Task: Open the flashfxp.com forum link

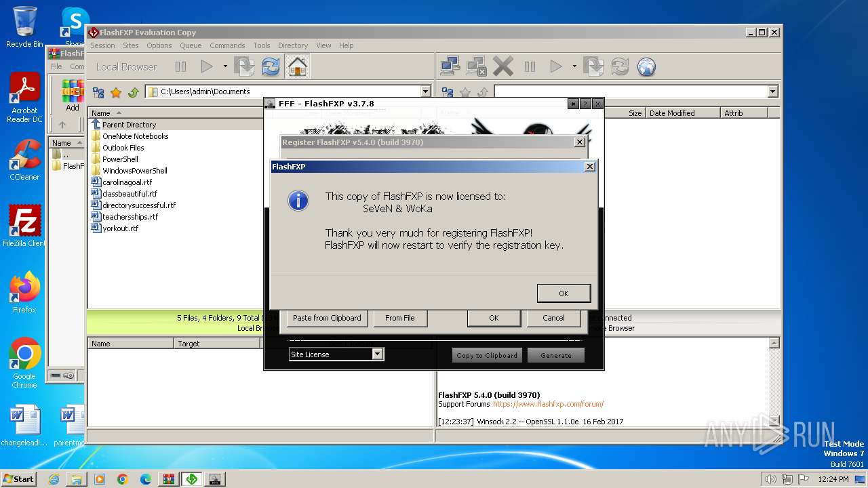Action: (548, 404)
